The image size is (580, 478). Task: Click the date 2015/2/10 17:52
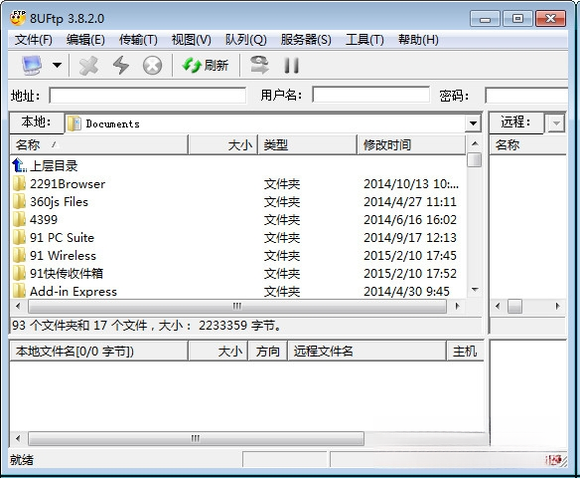click(410, 273)
